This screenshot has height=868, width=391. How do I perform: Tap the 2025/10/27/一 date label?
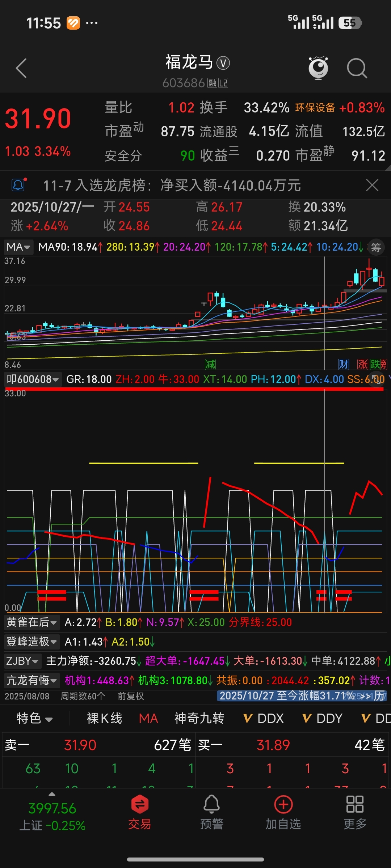pos(52,207)
